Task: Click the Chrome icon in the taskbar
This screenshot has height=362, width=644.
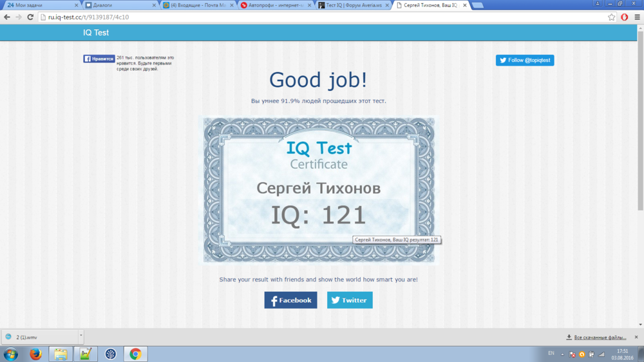Action: click(135, 354)
